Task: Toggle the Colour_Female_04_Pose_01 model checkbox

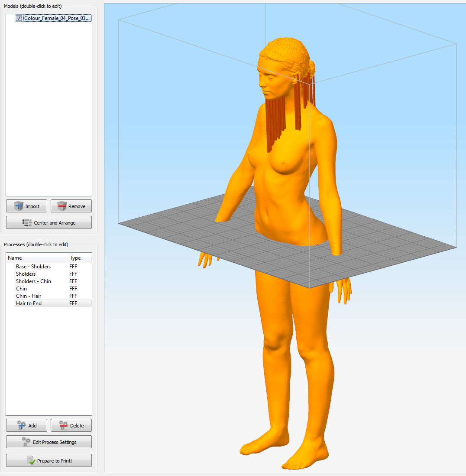Action: 19,18
